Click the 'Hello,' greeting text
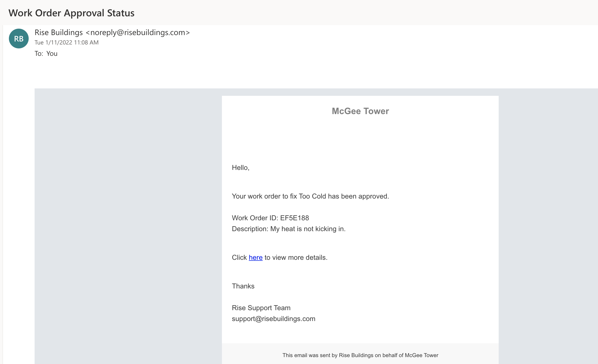This screenshot has height=364, width=598. point(240,168)
